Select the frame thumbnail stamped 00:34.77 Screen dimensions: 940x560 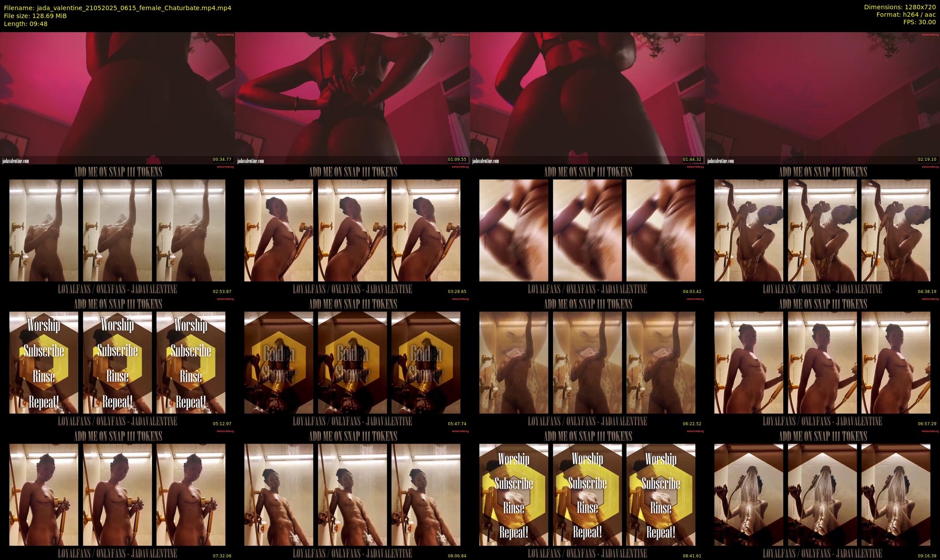tap(117, 98)
